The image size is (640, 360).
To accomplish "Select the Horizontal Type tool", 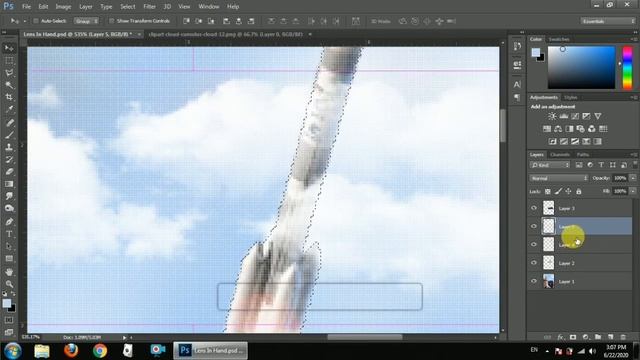I will tap(9, 234).
